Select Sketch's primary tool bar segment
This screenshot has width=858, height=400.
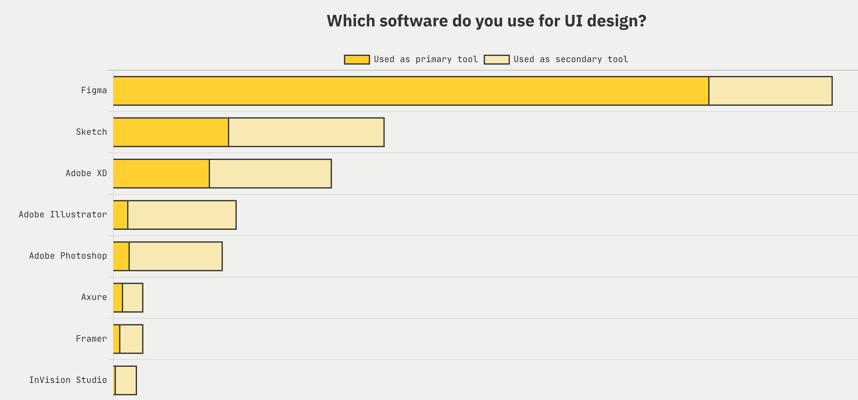tap(171, 132)
